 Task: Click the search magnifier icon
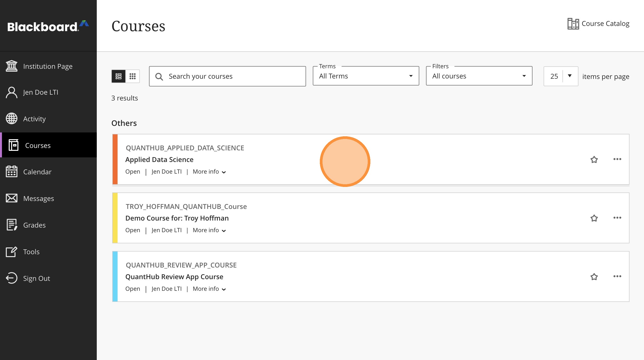[159, 77]
